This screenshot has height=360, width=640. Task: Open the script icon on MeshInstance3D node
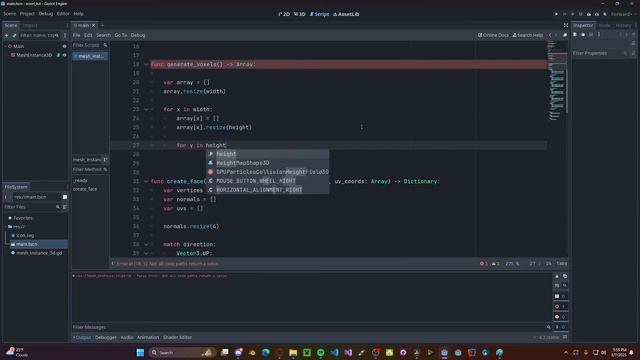[x=58, y=55]
